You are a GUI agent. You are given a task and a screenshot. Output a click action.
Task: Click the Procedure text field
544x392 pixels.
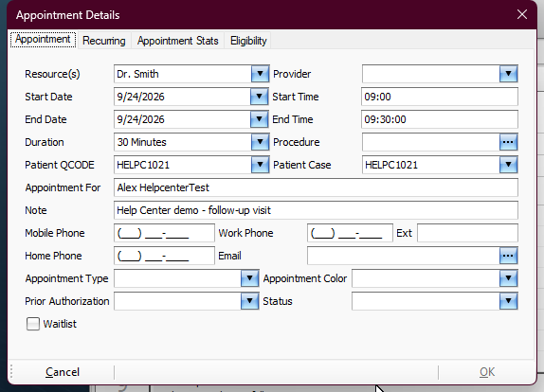[x=431, y=142]
